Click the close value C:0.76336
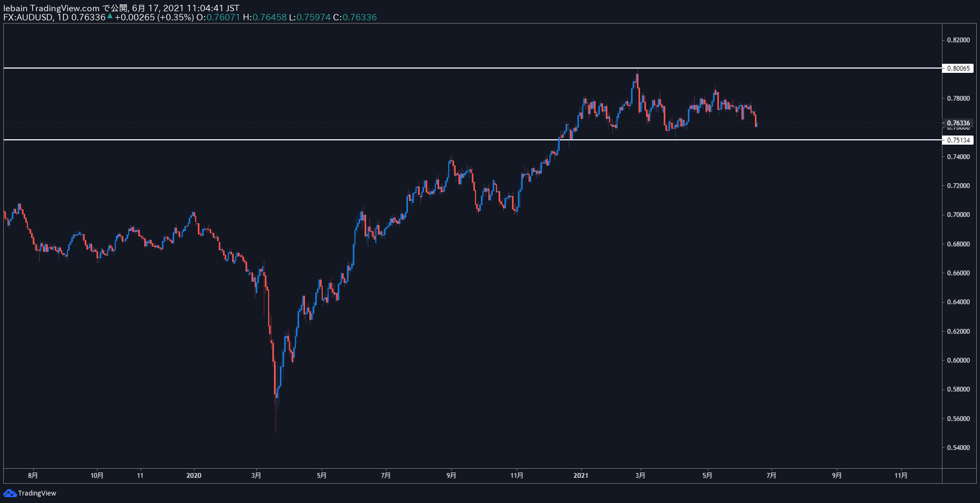Viewport: 980px width, 503px height. [355, 17]
